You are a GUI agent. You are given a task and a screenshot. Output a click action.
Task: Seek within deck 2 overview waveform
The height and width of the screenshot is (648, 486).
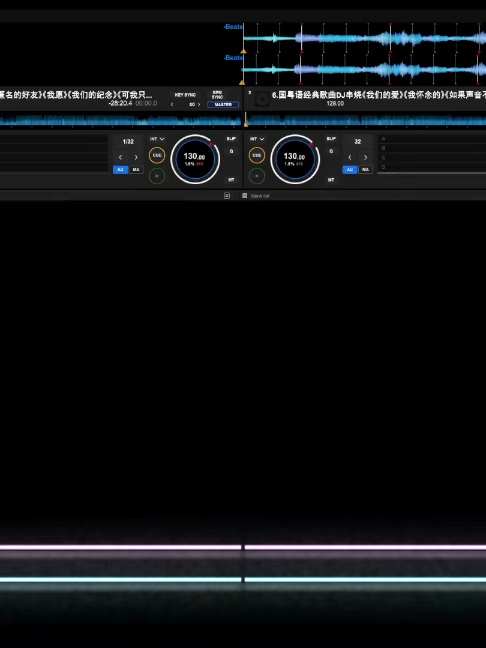(366, 121)
